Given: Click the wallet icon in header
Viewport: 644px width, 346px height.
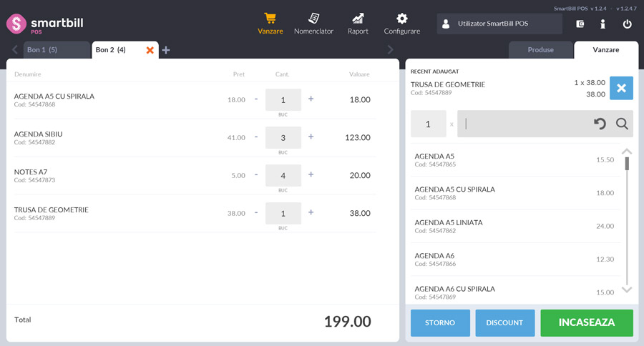Looking at the screenshot, I should (580, 24).
